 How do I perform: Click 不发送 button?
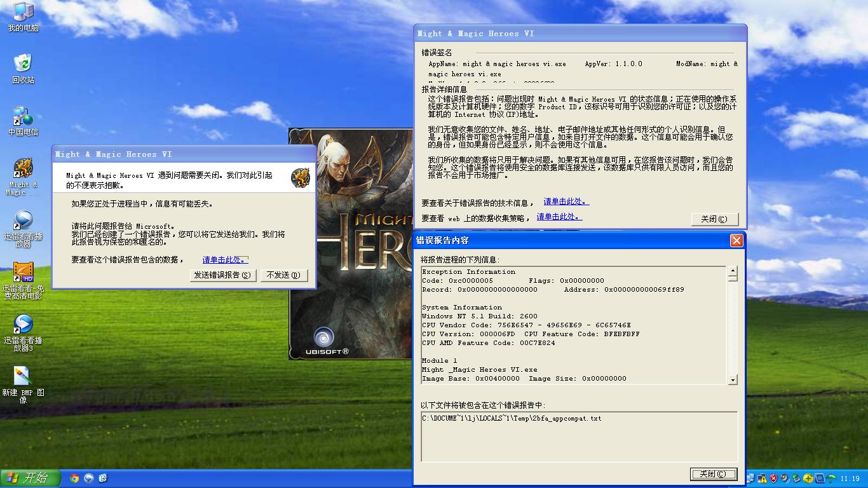click(x=284, y=275)
